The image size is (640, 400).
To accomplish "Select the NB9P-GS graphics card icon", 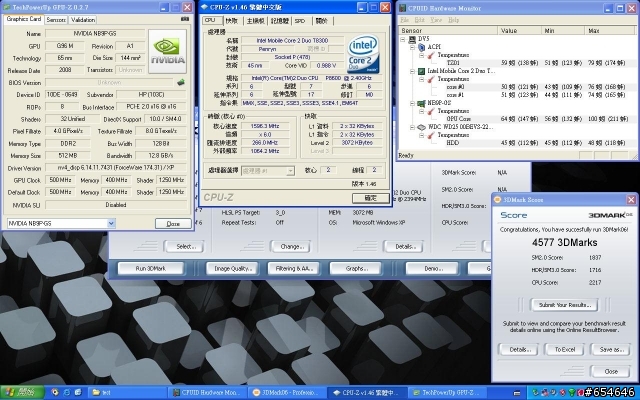I will pyautogui.click(x=422, y=103).
